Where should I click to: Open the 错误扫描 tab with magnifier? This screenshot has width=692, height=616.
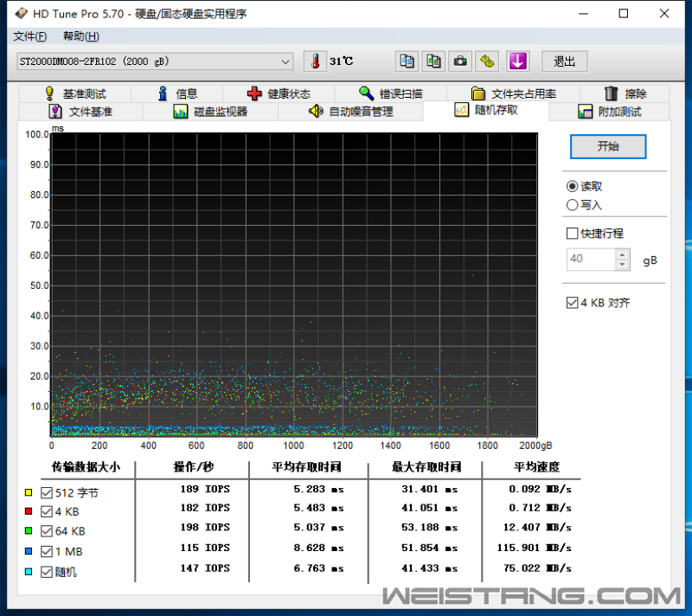(x=390, y=93)
